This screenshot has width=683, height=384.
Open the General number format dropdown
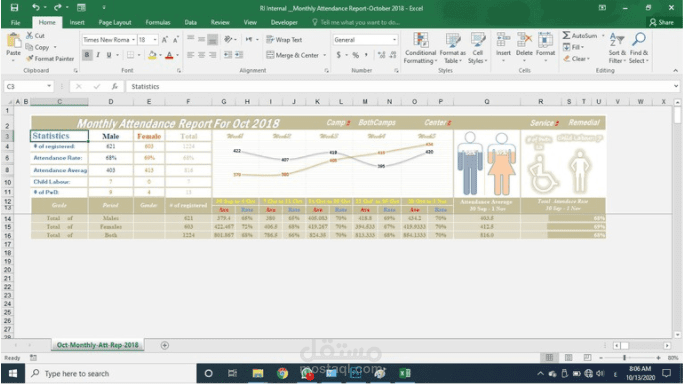[x=394, y=40]
